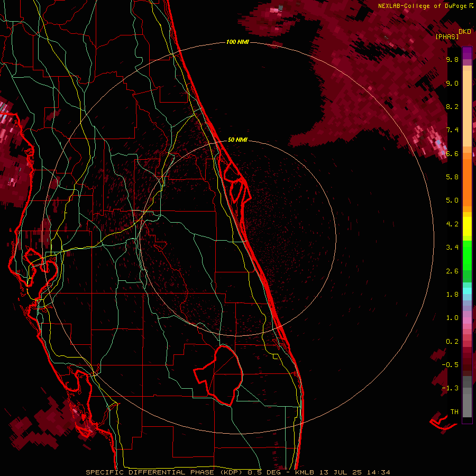Click the KMLB station identifier

tap(305, 472)
